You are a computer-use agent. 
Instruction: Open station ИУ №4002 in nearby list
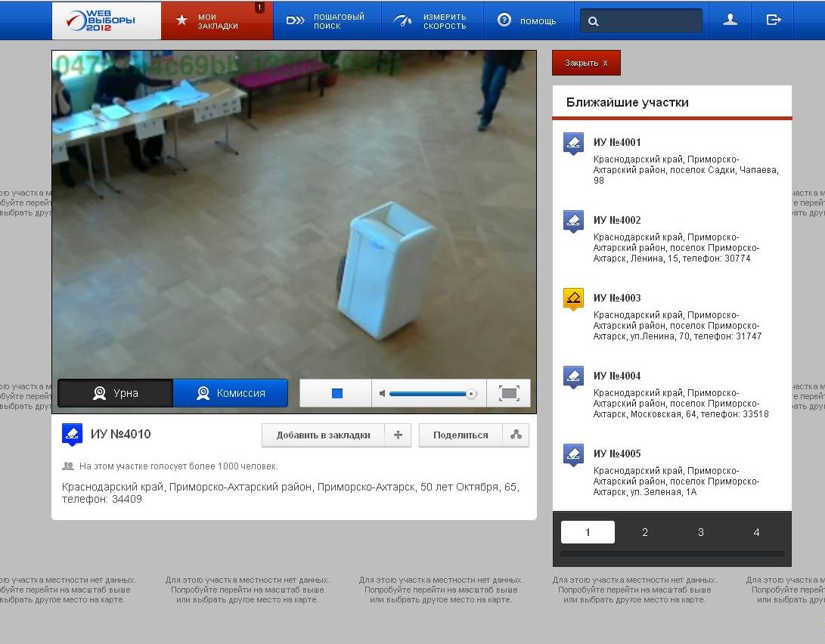[x=617, y=220]
